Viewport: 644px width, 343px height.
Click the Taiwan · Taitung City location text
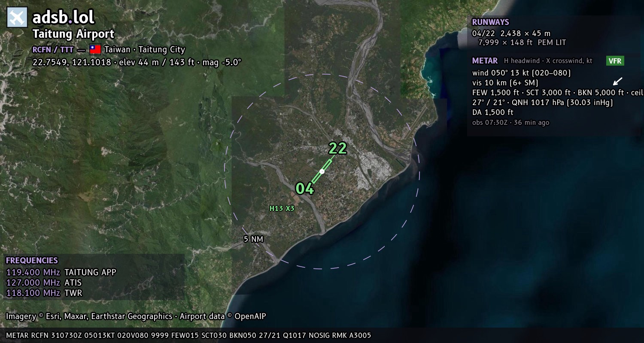coord(145,49)
